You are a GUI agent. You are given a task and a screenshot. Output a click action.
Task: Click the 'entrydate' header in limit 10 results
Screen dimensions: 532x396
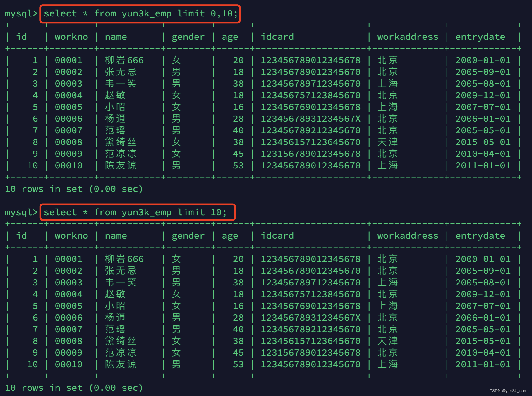(x=480, y=236)
